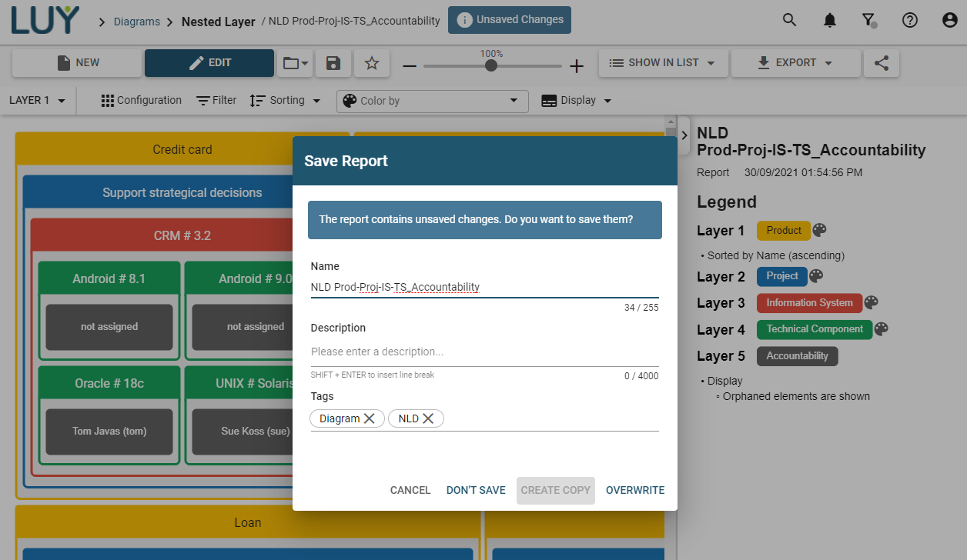Expand the Layer 1 selector
This screenshot has height=560, width=967.
(x=37, y=101)
